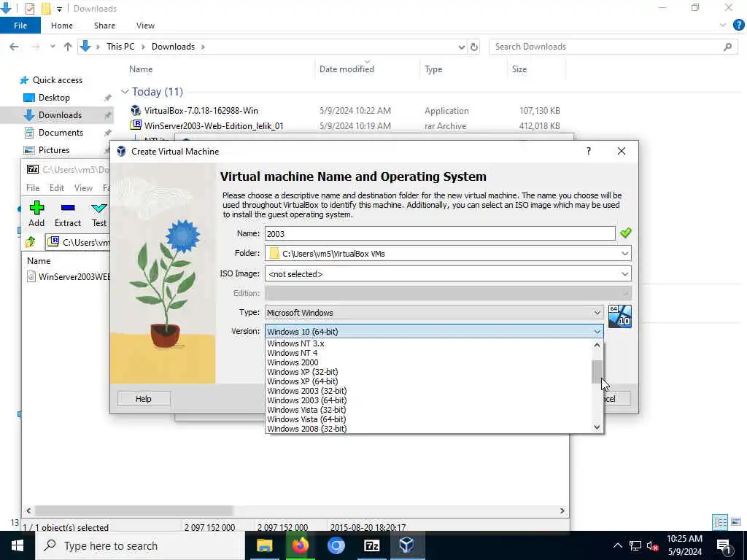Click the Windows 10 OS type icon

point(620,316)
